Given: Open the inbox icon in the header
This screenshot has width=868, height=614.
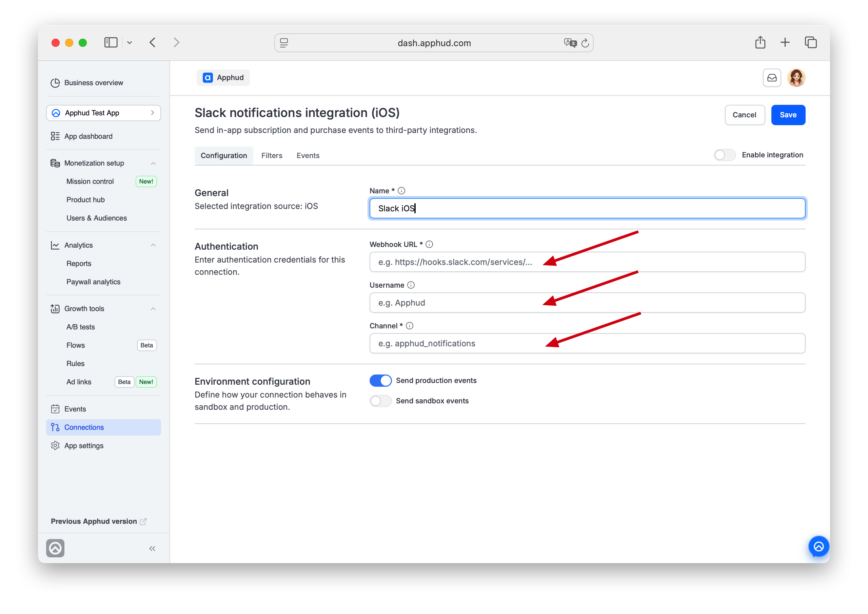Looking at the screenshot, I should point(772,78).
